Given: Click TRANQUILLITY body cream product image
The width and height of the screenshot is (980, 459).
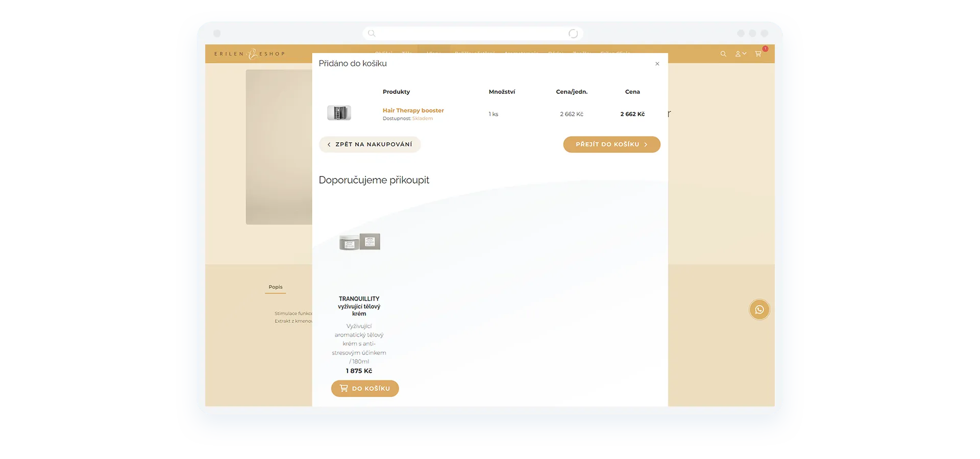Looking at the screenshot, I should tap(359, 242).
